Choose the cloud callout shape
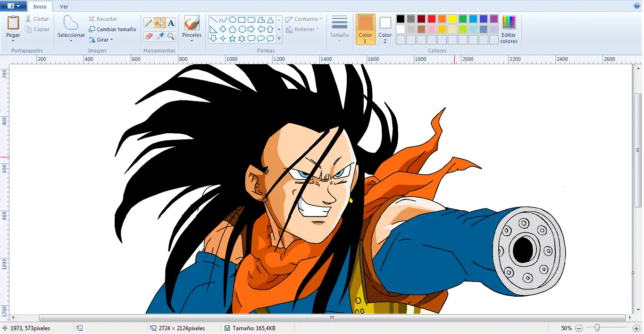This screenshot has height=334, width=644. point(270,39)
